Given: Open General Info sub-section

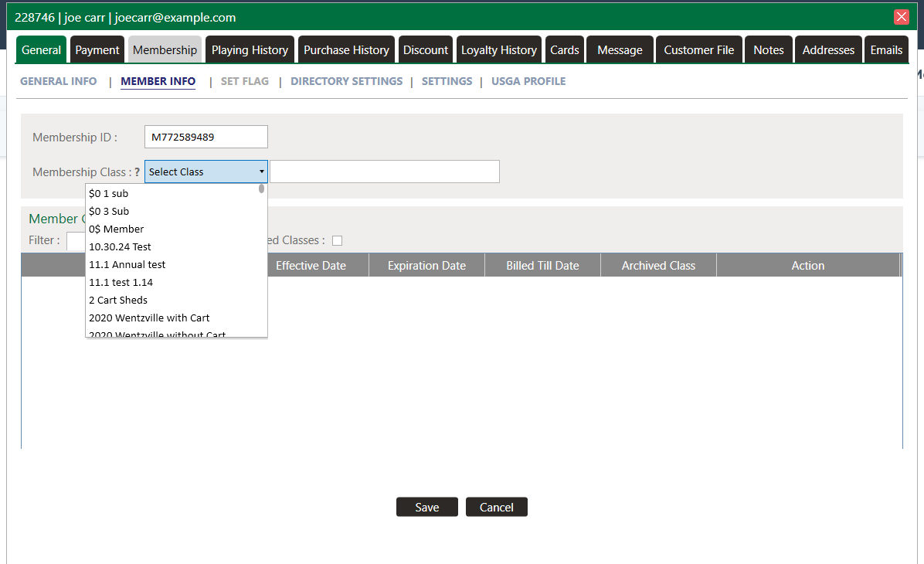Looking at the screenshot, I should (x=59, y=81).
